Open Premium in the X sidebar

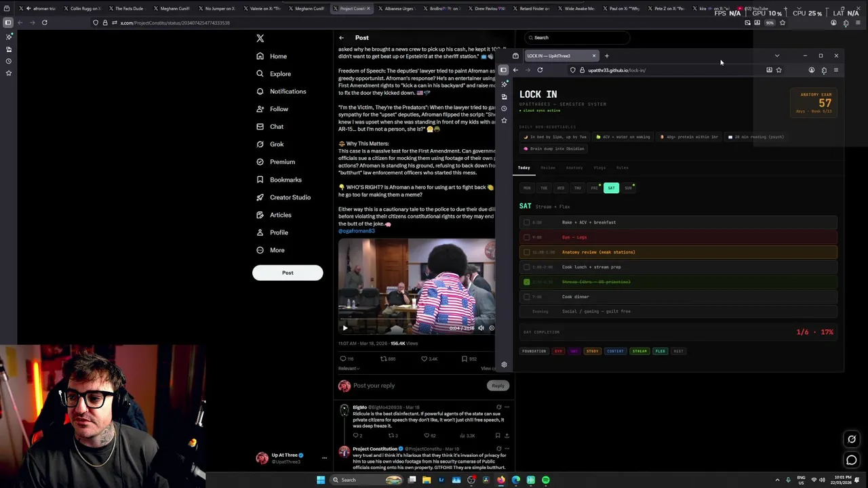click(x=275, y=162)
